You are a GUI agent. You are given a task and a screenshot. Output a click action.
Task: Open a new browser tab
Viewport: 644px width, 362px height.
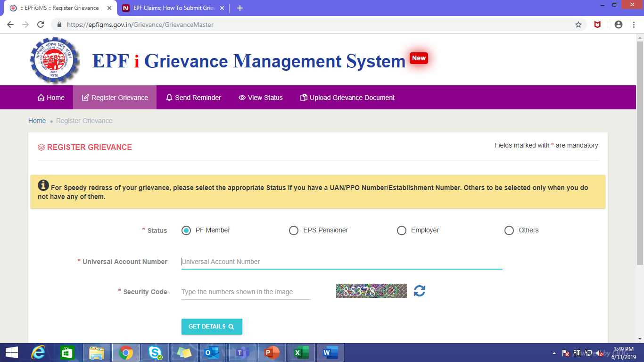point(240,8)
